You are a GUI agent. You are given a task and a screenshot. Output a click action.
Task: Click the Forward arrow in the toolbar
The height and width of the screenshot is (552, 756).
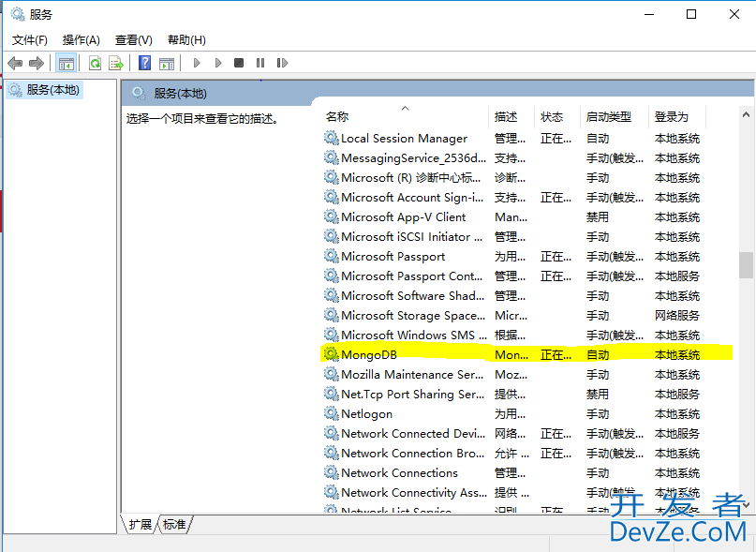click(37, 63)
